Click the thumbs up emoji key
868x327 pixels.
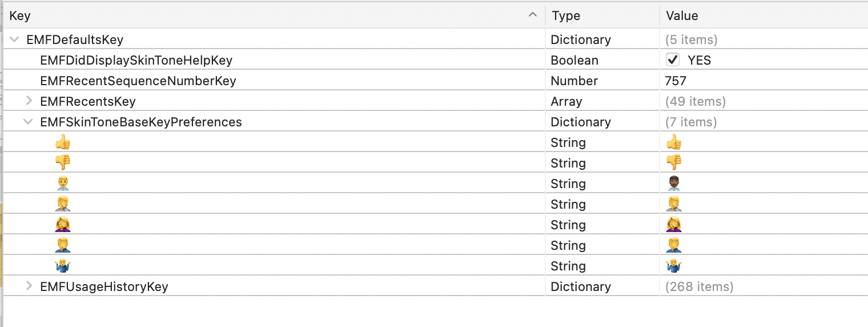pos(63,142)
